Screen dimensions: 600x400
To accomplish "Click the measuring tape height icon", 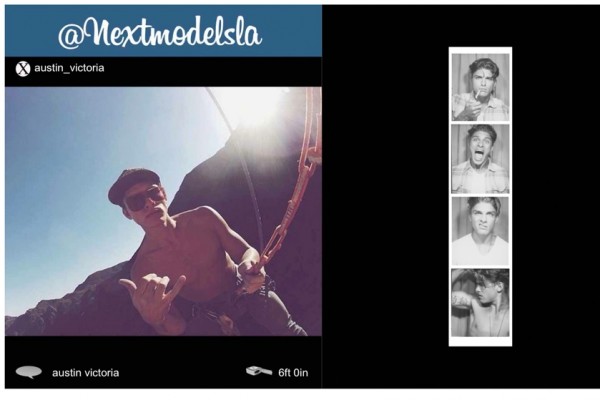I will [x=259, y=371].
